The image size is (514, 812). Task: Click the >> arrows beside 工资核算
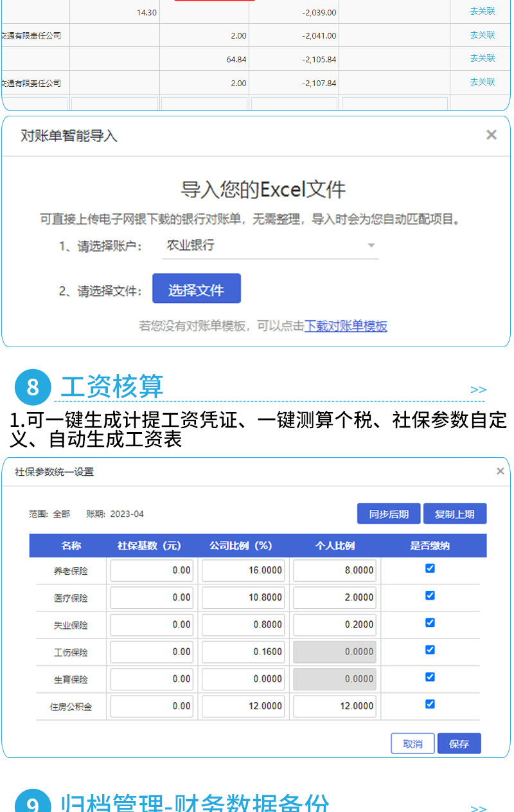(x=478, y=390)
